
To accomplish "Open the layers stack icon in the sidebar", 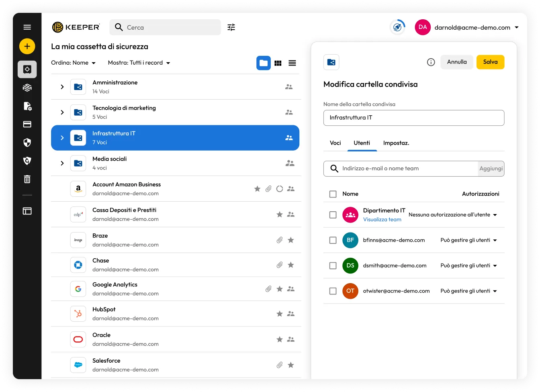I will pos(27,88).
